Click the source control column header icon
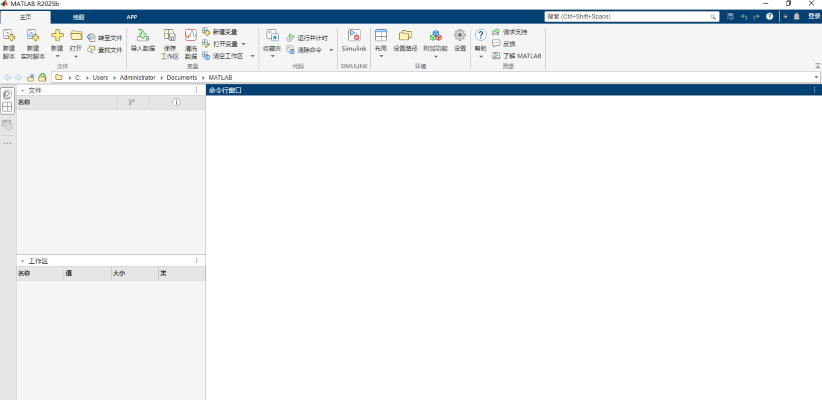Image resolution: width=822 pixels, height=400 pixels. [x=132, y=102]
